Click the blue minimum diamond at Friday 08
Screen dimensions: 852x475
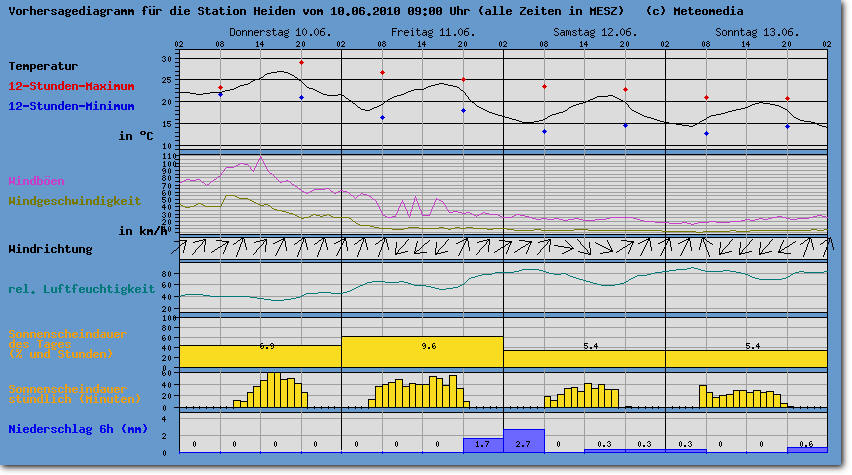click(x=382, y=118)
